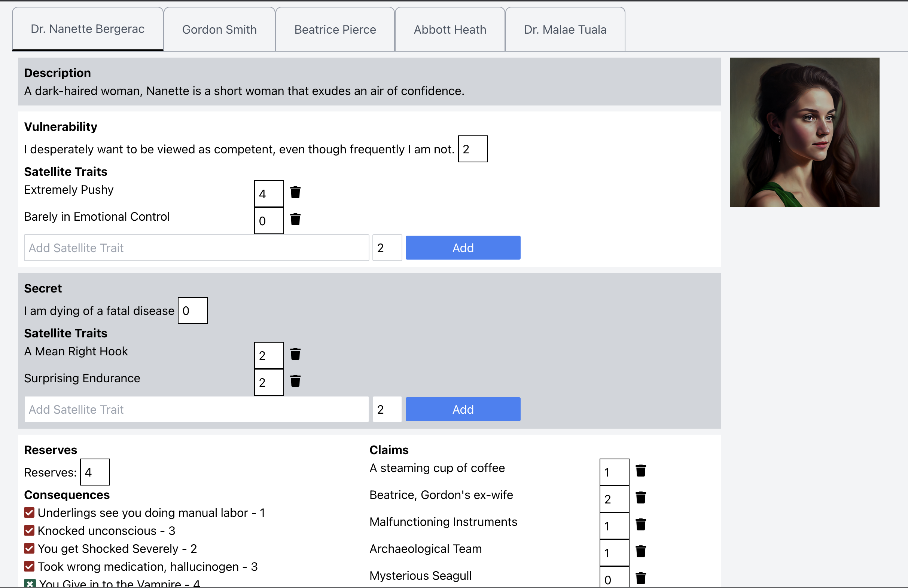Delete Barely in Emotional Control trait
Viewport: 908px width, 588px height.
[295, 219]
